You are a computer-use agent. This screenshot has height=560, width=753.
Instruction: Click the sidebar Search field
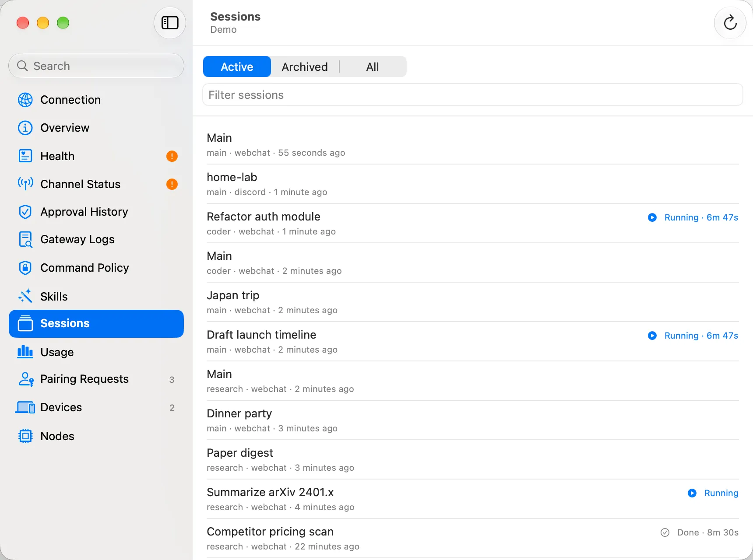(96, 66)
